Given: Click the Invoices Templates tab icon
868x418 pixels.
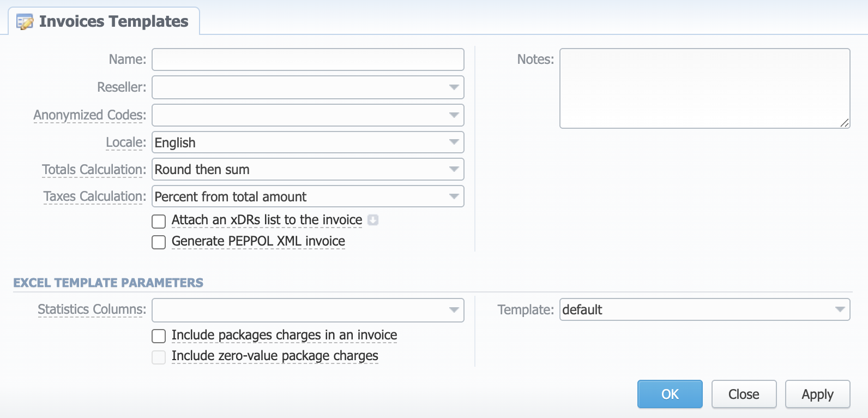Looking at the screenshot, I should click(25, 22).
